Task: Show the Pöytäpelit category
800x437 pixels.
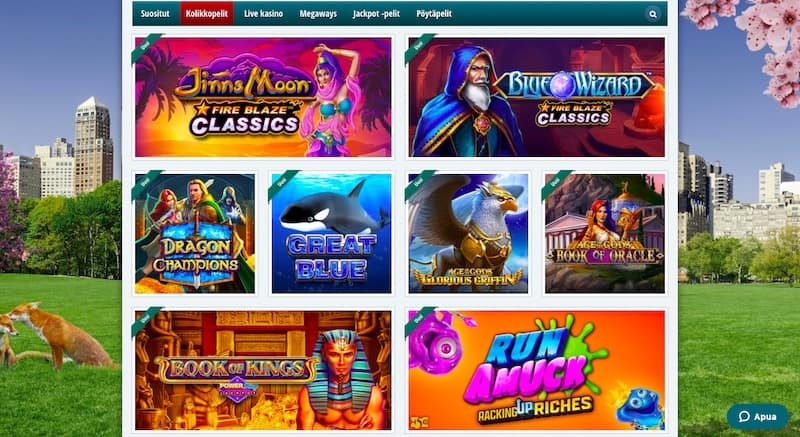Action: pos(434,14)
